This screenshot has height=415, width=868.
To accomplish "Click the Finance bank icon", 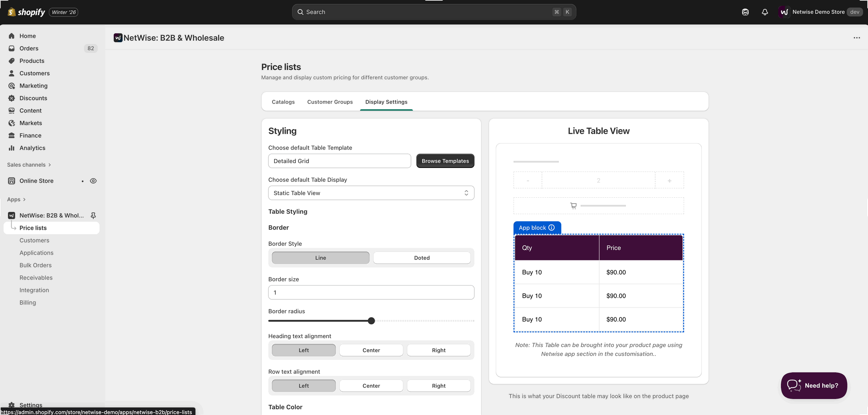I will tap(12, 136).
